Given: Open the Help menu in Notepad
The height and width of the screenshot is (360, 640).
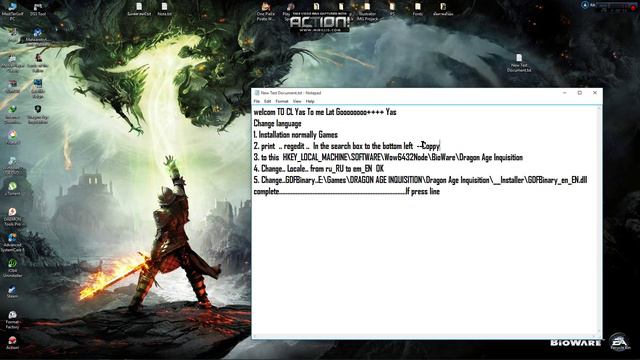Looking at the screenshot, I should coord(310,101).
